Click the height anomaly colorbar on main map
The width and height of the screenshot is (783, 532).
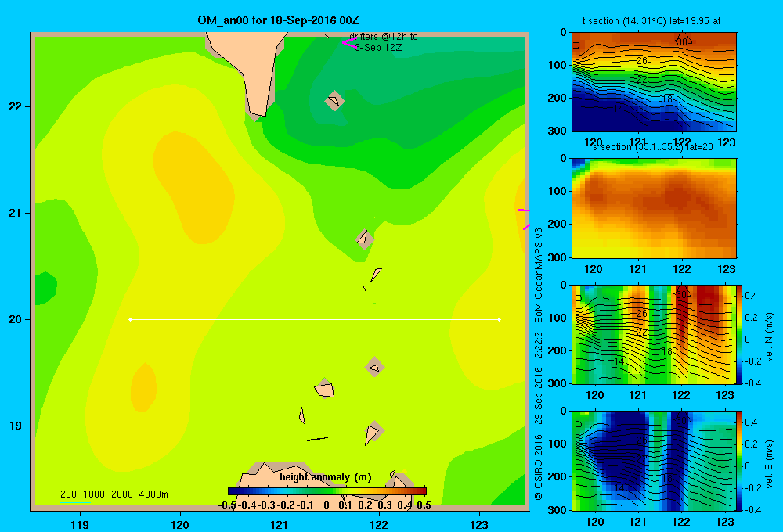(327, 491)
